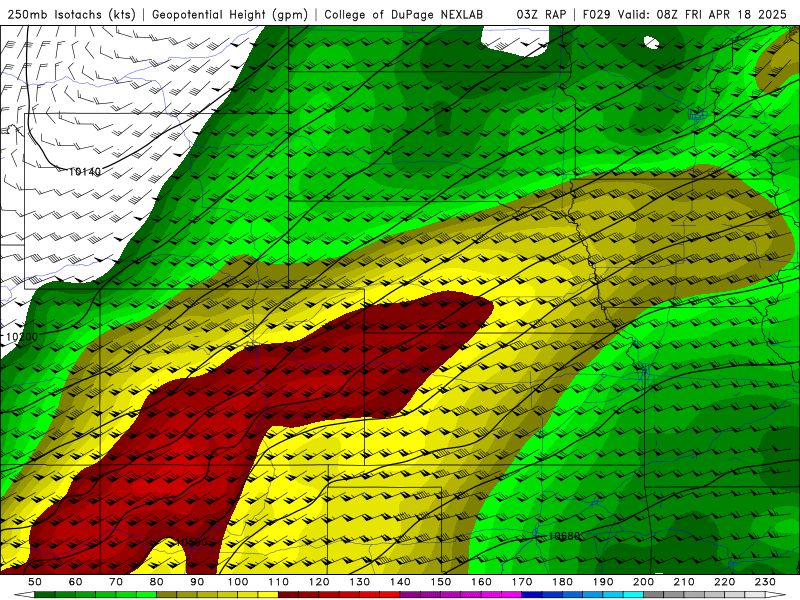Click the left arrow end of the colorbar
This screenshot has width=800, height=600.
point(24,595)
